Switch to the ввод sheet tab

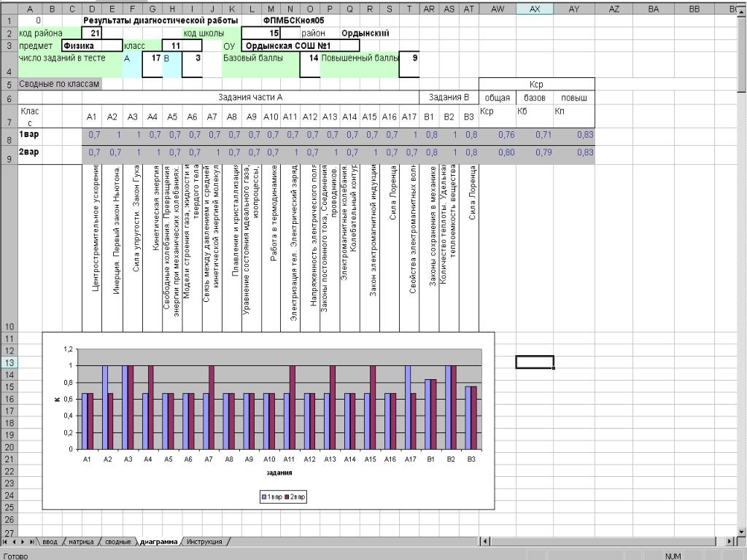[x=50, y=542]
